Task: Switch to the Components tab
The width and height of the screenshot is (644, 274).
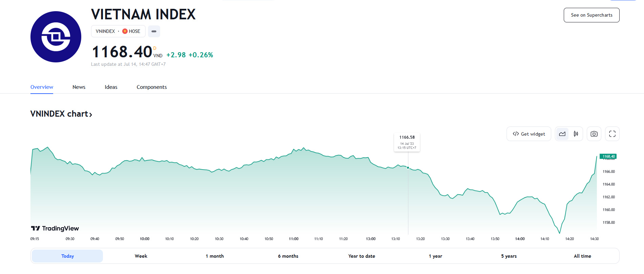Action: [152, 87]
